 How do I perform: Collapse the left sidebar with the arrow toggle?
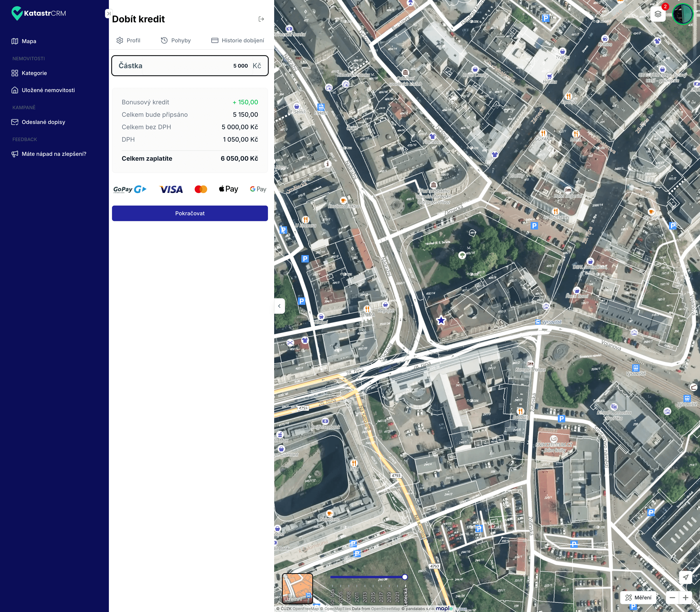pos(108,14)
